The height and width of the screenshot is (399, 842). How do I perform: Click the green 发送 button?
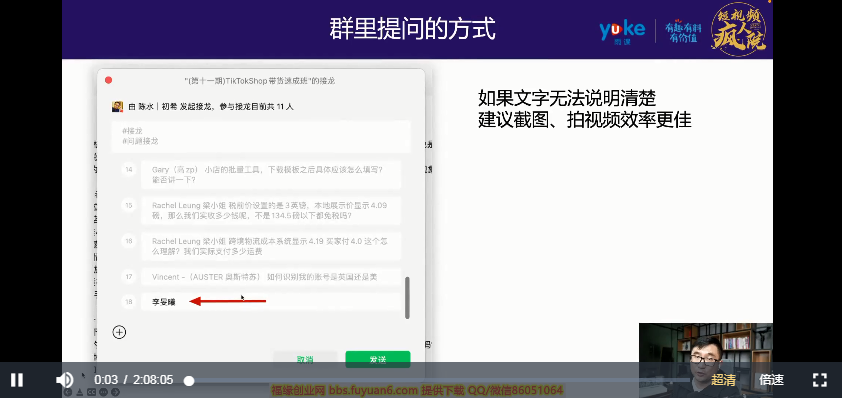point(378,359)
